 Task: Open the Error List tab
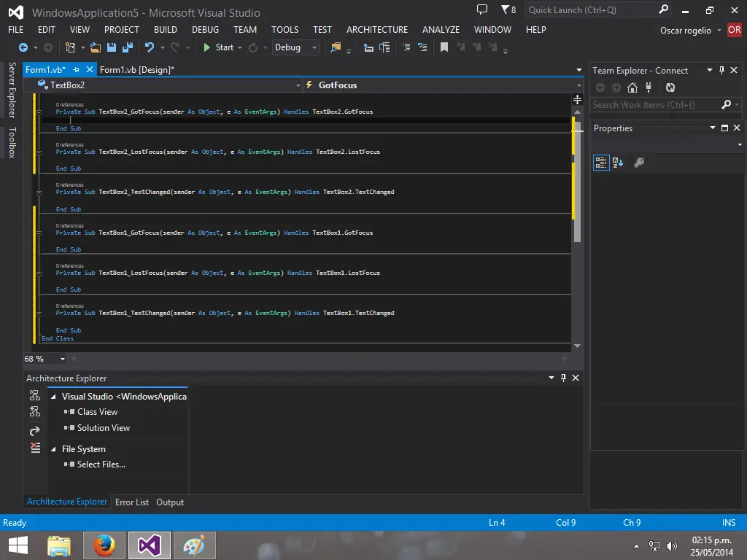pos(132,502)
